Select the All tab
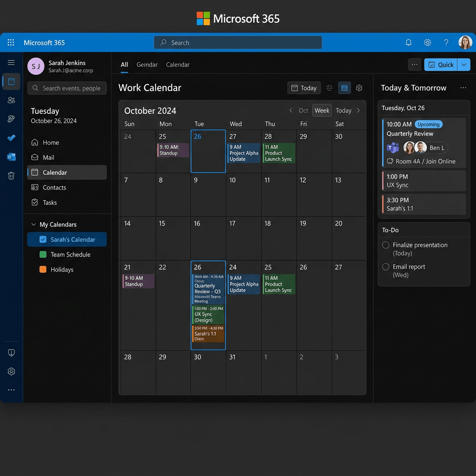This screenshot has width=476, height=476. 125,65
